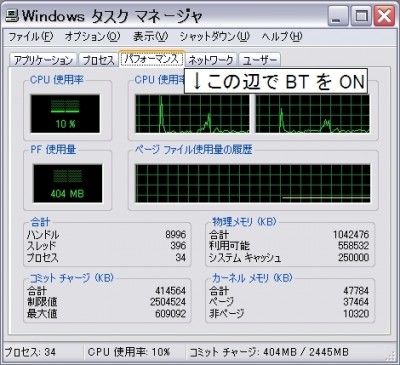
Task: Select the パフォーマンス tab
Action: point(152,59)
